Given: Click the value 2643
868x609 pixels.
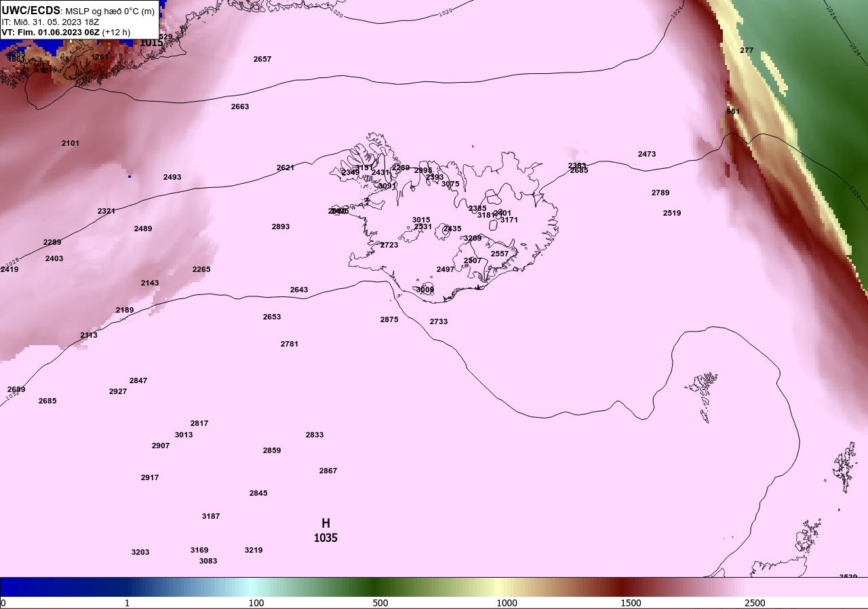Looking at the screenshot, I should tap(299, 290).
